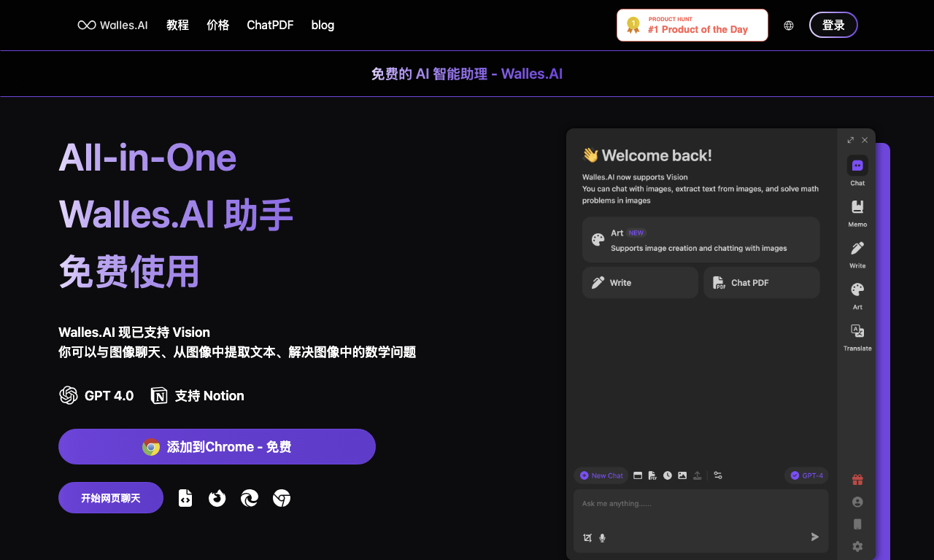Click the Firefox browser icon
The height and width of the screenshot is (560, 934).
pos(217,498)
